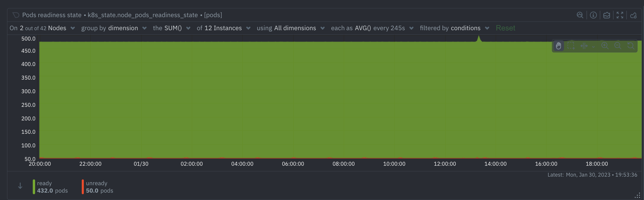Click the zoom out magnifier
The image size is (644, 200).
618,46
